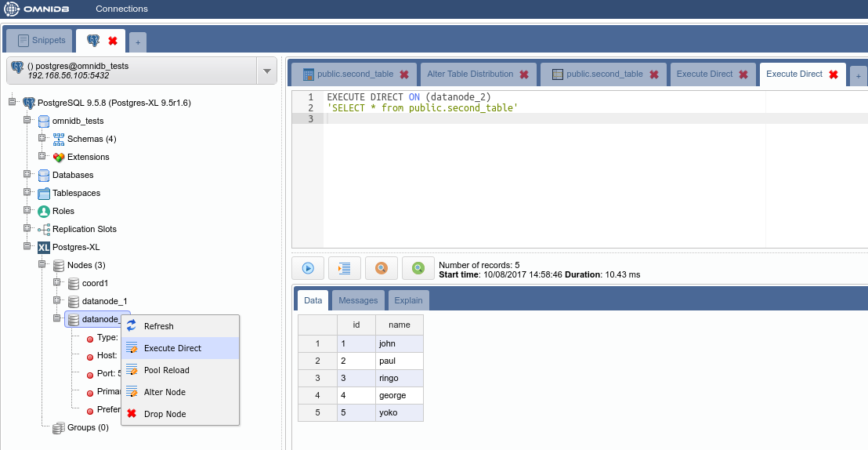Expand the coord1 node
Image resolution: width=868 pixels, height=450 pixels.
coord(57,283)
